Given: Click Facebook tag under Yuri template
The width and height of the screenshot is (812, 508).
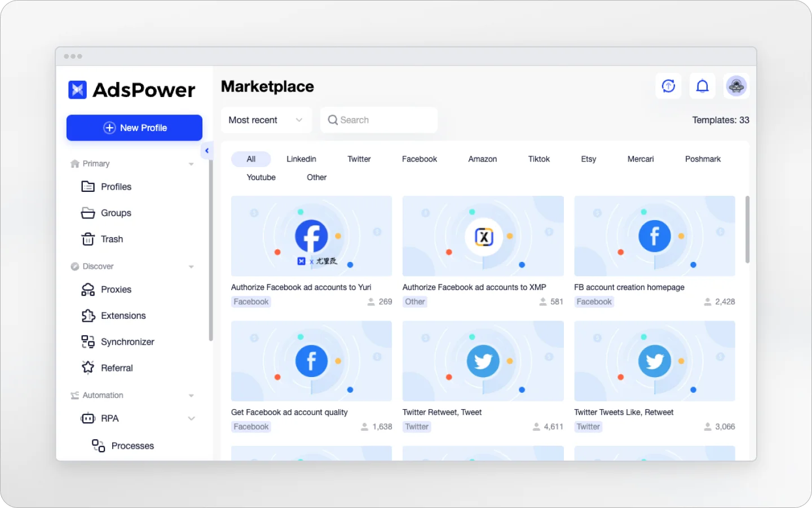Looking at the screenshot, I should click(x=251, y=302).
